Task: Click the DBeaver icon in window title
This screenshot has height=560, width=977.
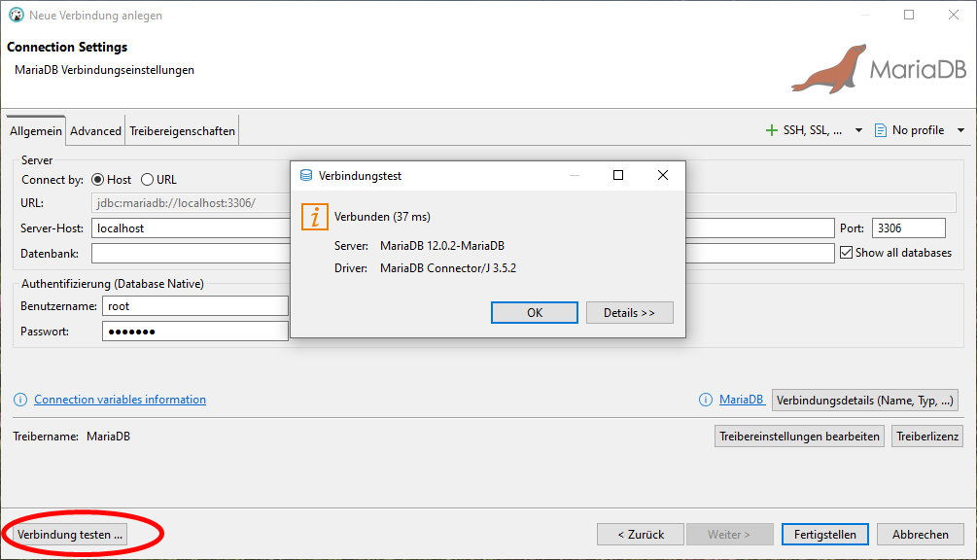Action: pos(16,16)
